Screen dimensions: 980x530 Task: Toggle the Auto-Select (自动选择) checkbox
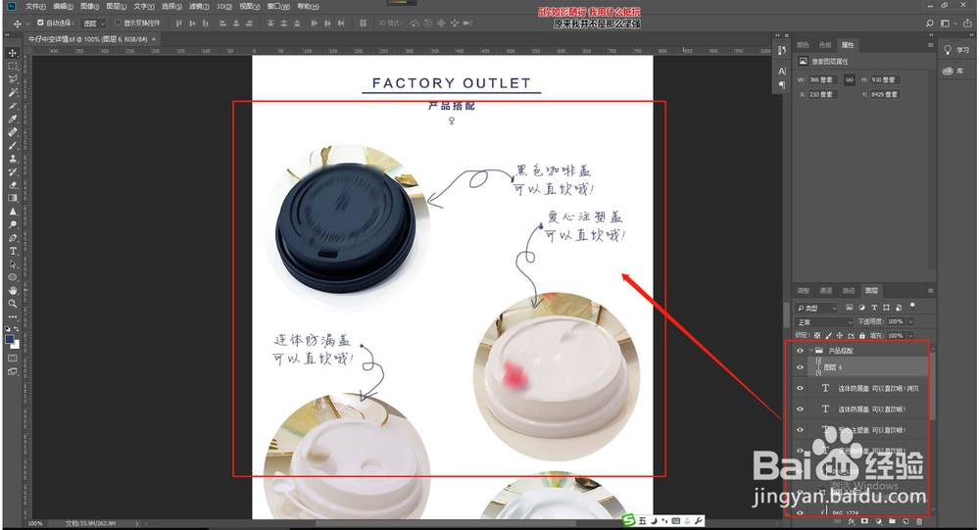40,24
